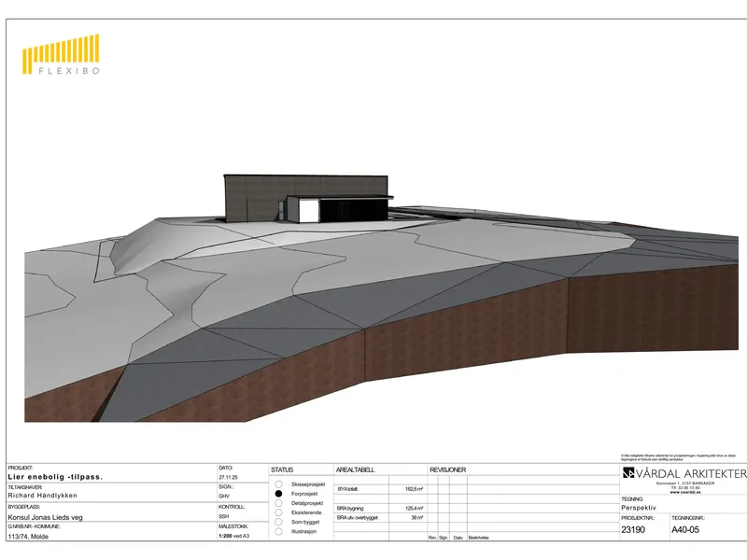The image size is (747, 560).
Task: Click project title 'Lier enebolig -tilpass.'
Action: (x=55, y=477)
